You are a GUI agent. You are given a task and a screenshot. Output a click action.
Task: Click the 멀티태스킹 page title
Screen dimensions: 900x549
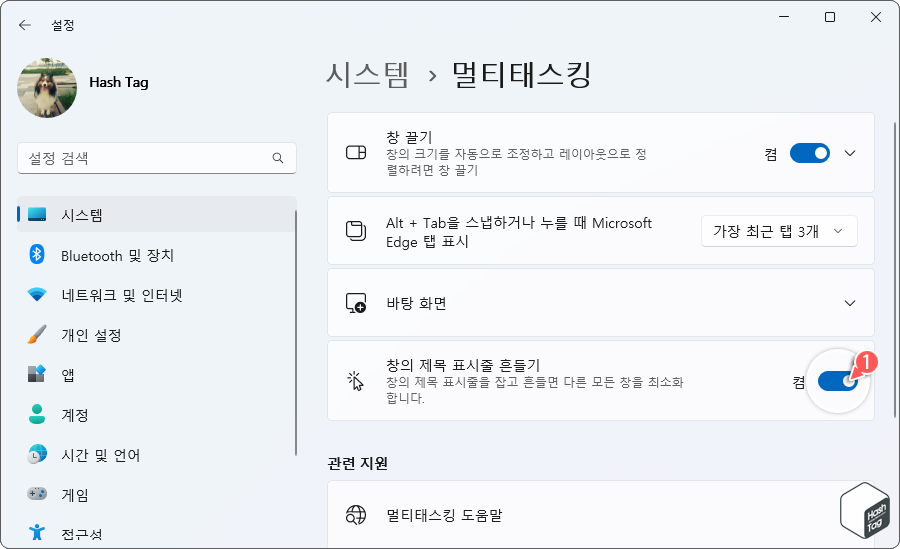[x=522, y=75]
